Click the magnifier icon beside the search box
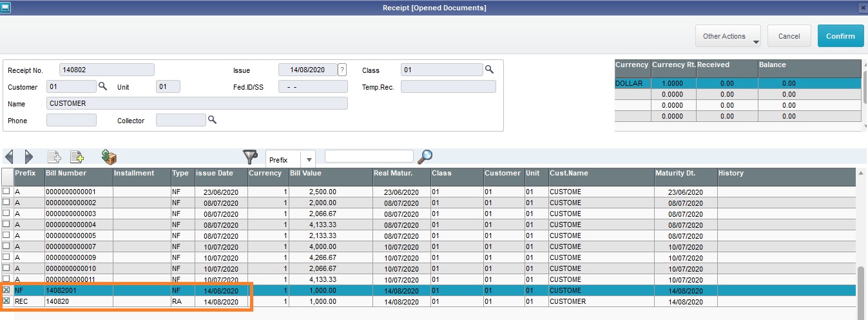Screen dimensions: 868x320 tap(425, 157)
